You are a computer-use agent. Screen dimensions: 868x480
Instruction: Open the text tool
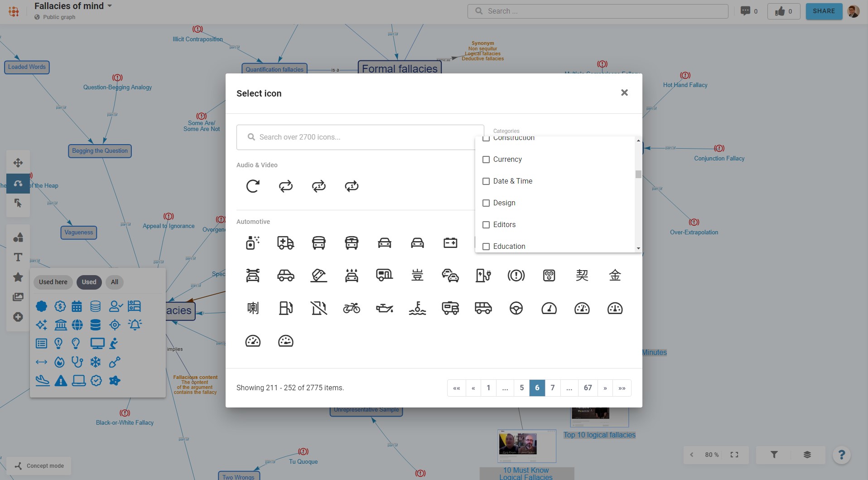click(18, 257)
